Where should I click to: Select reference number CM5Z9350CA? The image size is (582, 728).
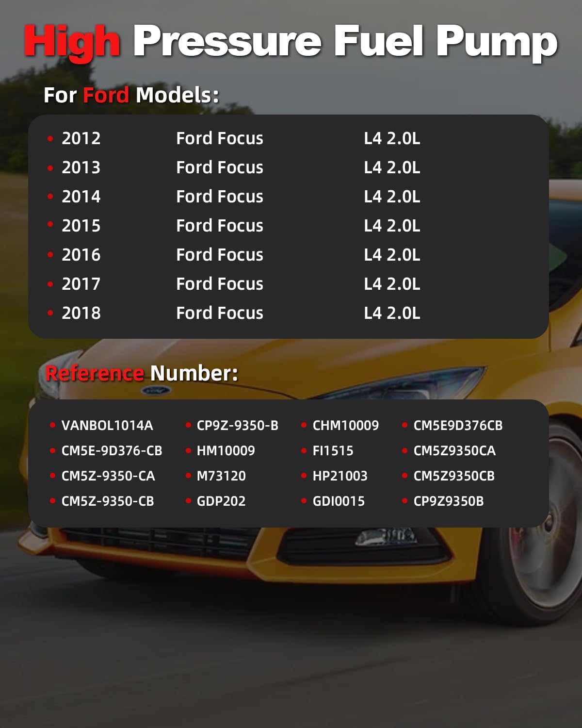454,451
